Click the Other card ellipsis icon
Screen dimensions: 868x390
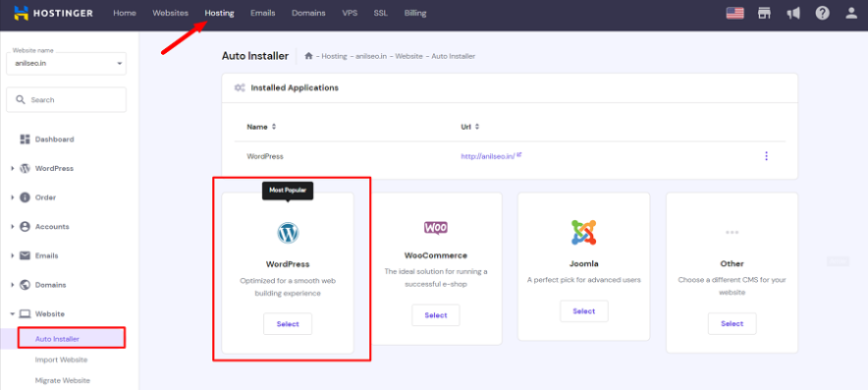(732, 232)
